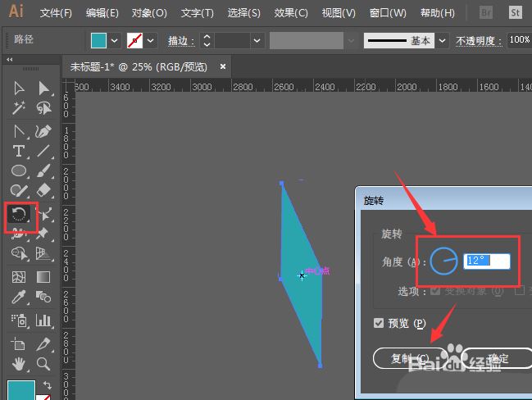The width and height of the screenshot is (532, 400).
Task: Open the 编辑(E) menu
Action: 102,13
